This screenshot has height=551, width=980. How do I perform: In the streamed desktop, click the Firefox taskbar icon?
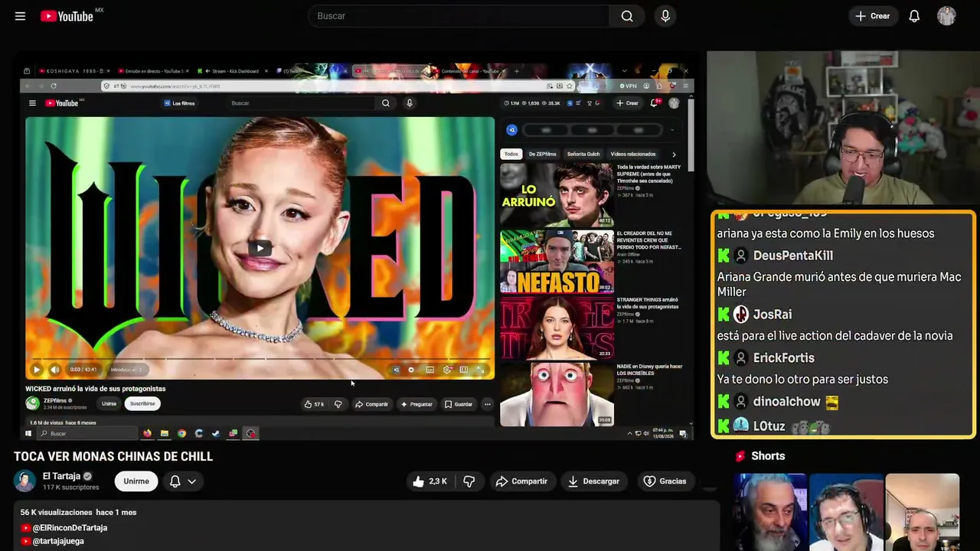click(147, 433)
